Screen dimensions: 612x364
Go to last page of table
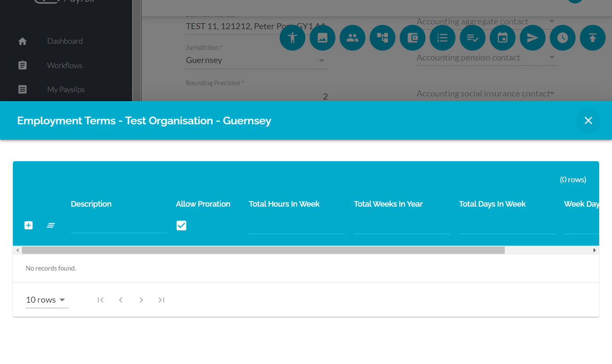161,300
